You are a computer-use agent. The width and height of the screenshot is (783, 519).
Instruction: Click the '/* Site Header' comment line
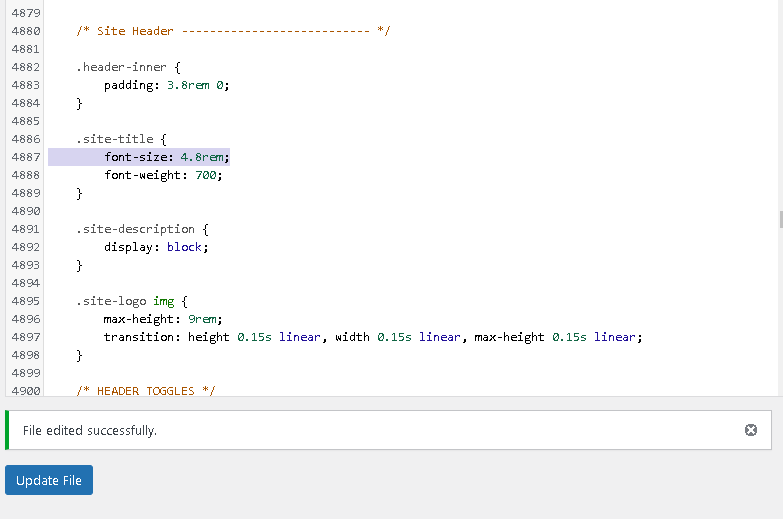(x=233, y=31)
